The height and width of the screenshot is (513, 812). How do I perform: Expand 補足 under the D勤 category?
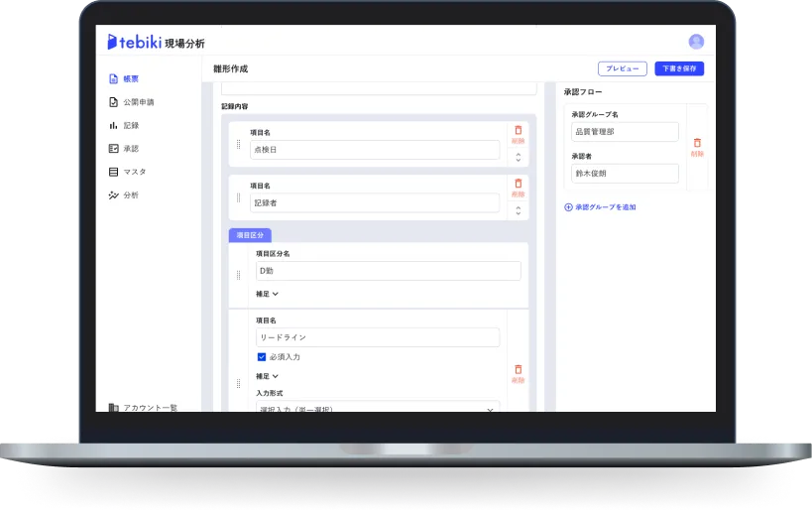click(x=268, y=294)
